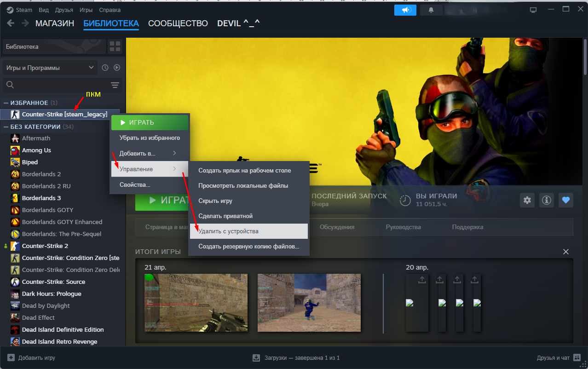Open the Игры и Программы dropdown

(50, 68)
